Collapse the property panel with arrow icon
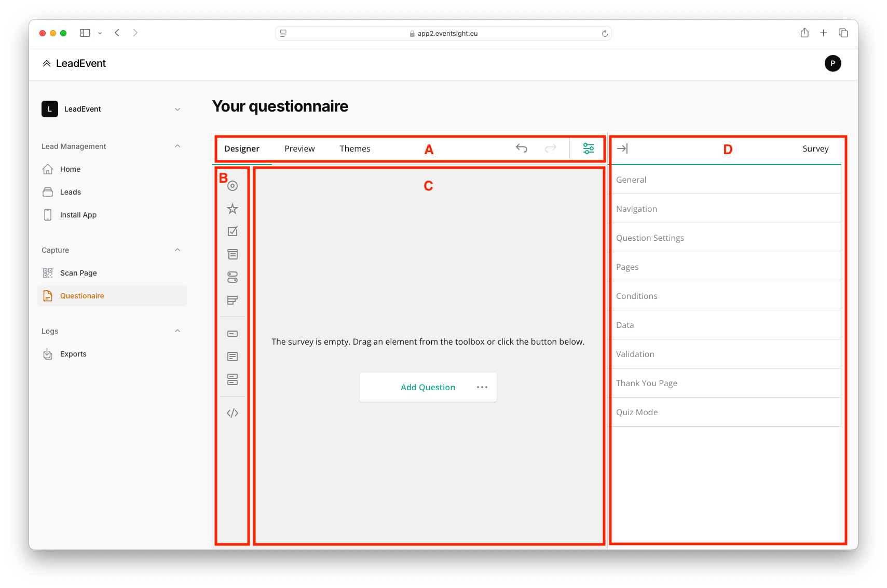 point(622,148)
